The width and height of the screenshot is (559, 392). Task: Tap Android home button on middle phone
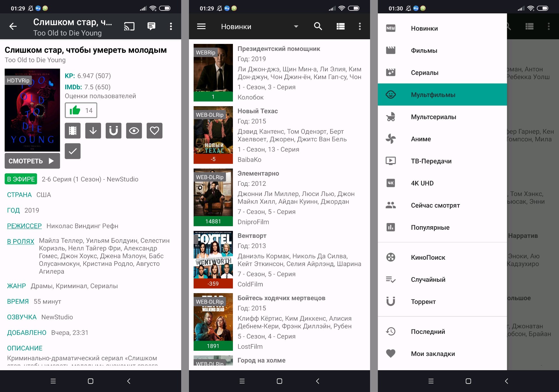(x=279, y=381)
